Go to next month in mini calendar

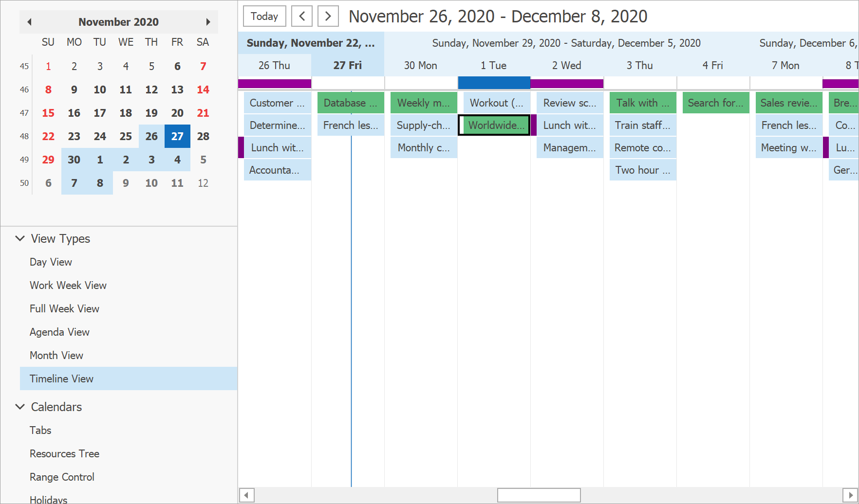click(208, 22)
